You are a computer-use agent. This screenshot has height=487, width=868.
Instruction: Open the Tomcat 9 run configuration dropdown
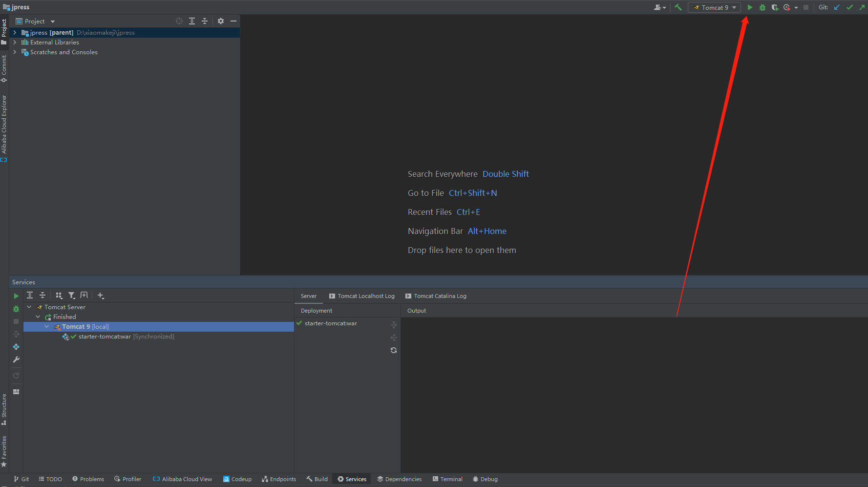coord(715,7)
